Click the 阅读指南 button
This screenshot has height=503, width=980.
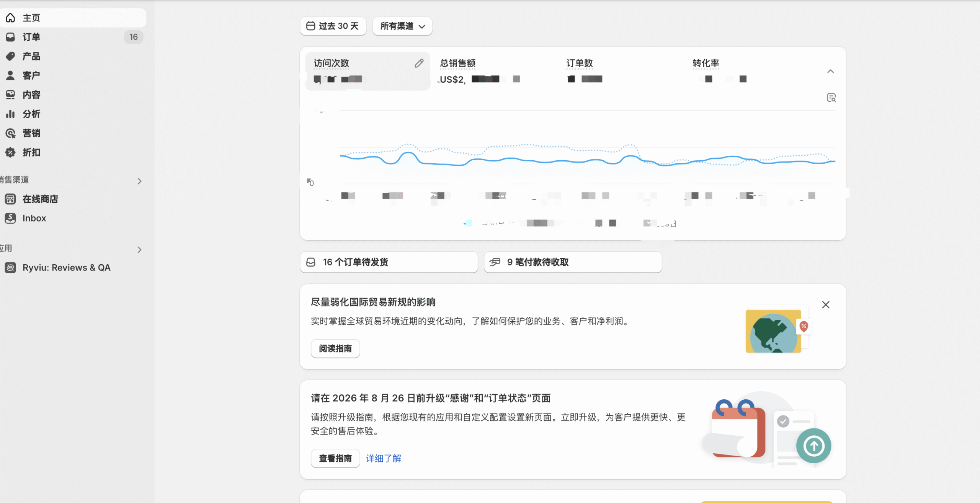(335, 348)
